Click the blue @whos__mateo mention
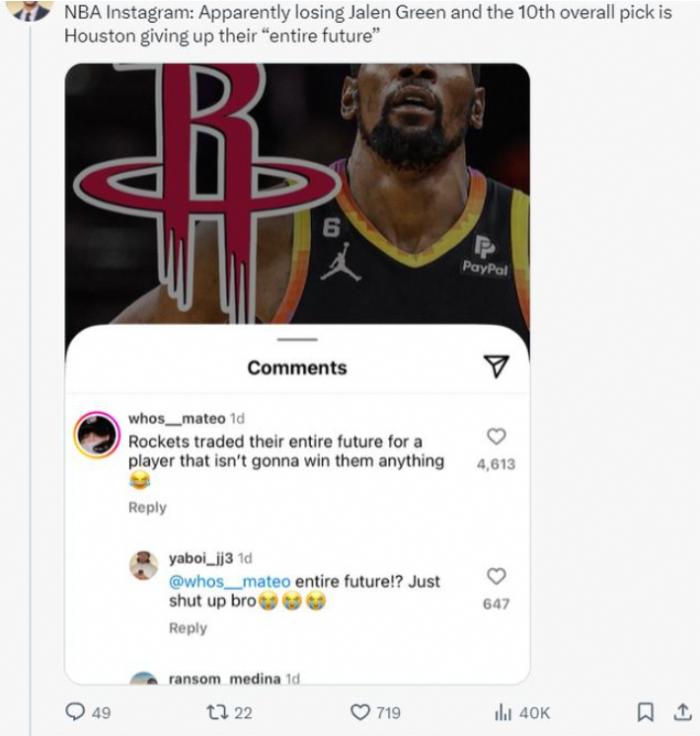The height and width of the screenshot is (736, 700). click(x=229, y=582)
